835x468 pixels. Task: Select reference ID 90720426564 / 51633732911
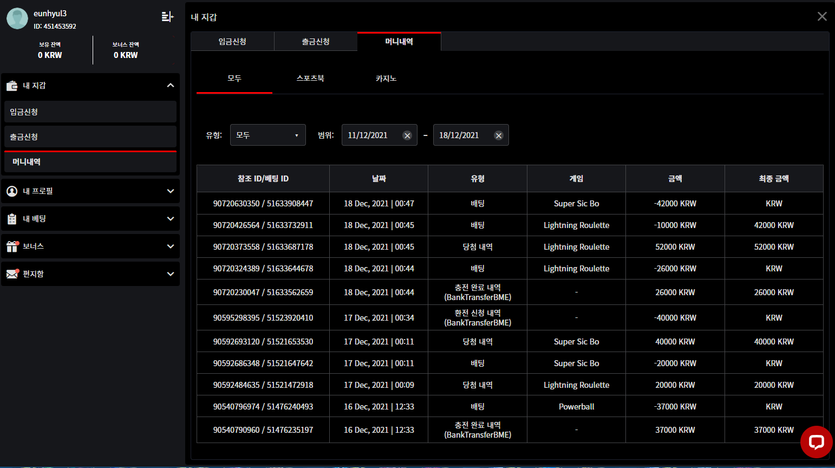(263, 225)
